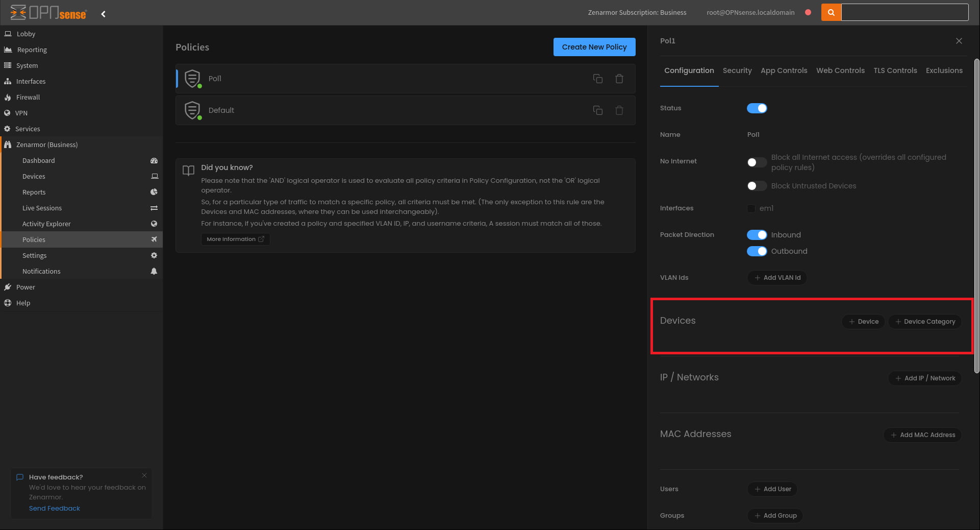Click Add IP / Network button
980x530 pixels.
pyautogui.click(x=925, y=378)
